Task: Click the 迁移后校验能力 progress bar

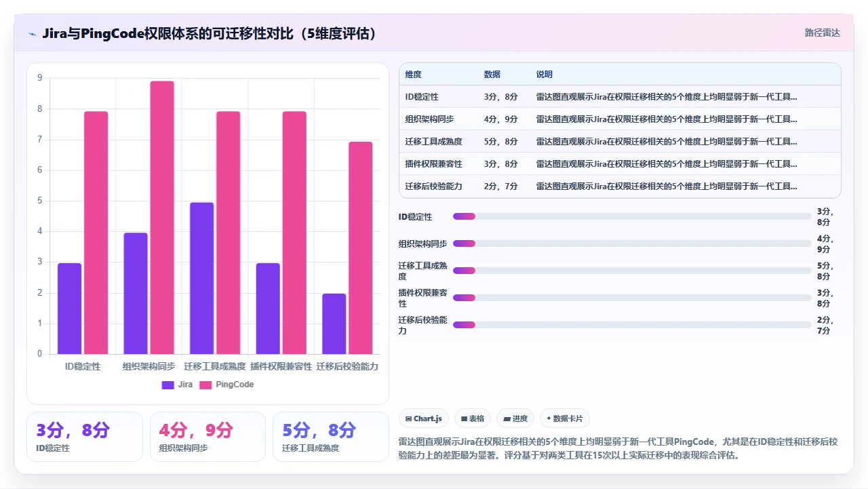Action: [632, 325]
